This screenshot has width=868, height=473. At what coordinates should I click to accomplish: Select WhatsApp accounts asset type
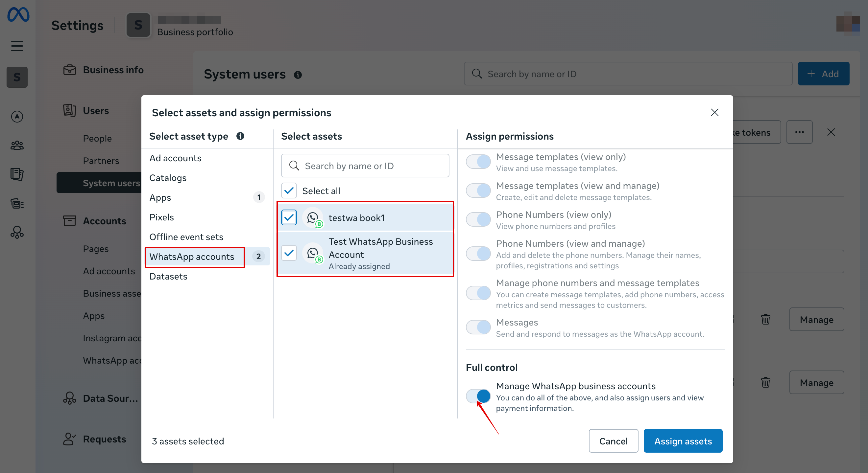pyautogui.click(x=192, y=257)
